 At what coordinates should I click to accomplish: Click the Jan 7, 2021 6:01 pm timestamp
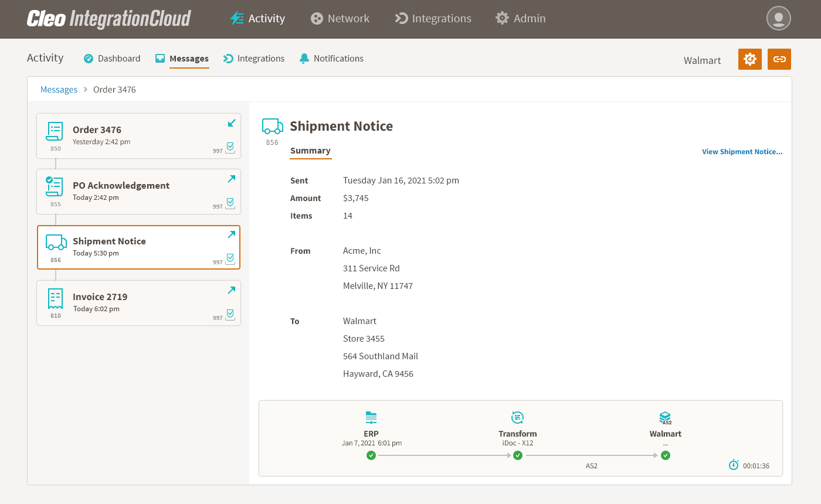[372, 443]
